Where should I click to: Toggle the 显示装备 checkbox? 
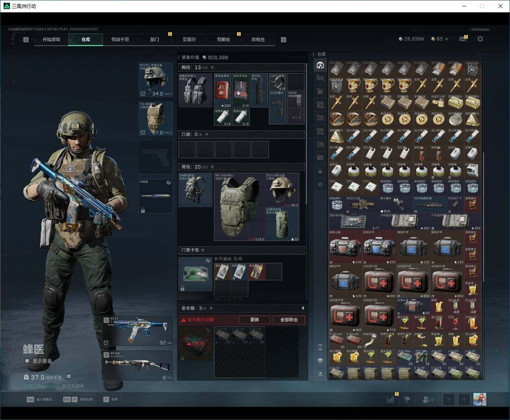pos(27,361)
